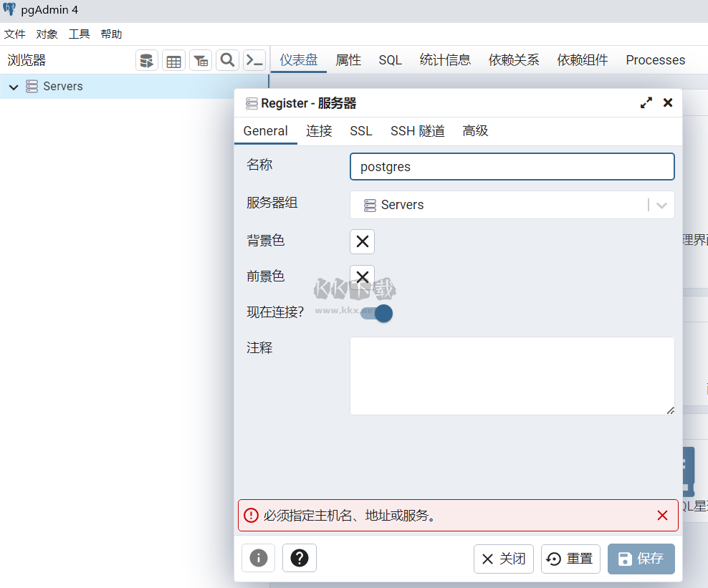The image size is (708, 588).
Task: Close the Register server dialog with X
Action: (668, 103)
